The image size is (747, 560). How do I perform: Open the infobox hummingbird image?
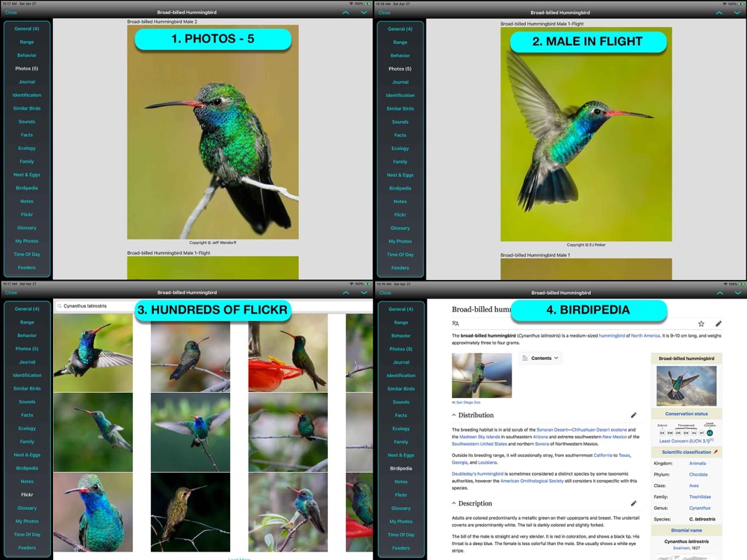pos(686,386)
